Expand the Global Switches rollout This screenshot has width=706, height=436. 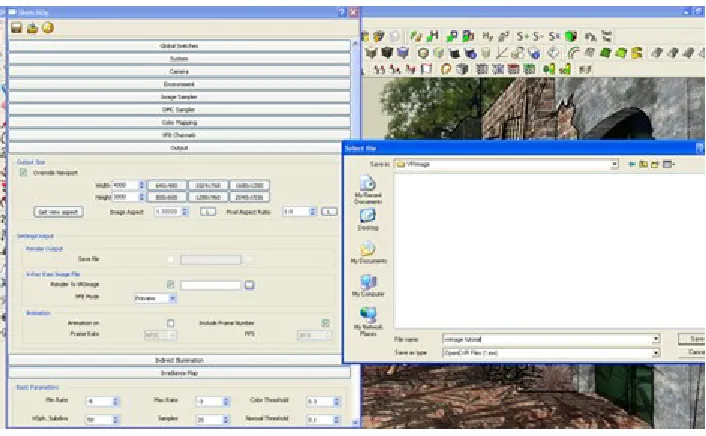179,46
